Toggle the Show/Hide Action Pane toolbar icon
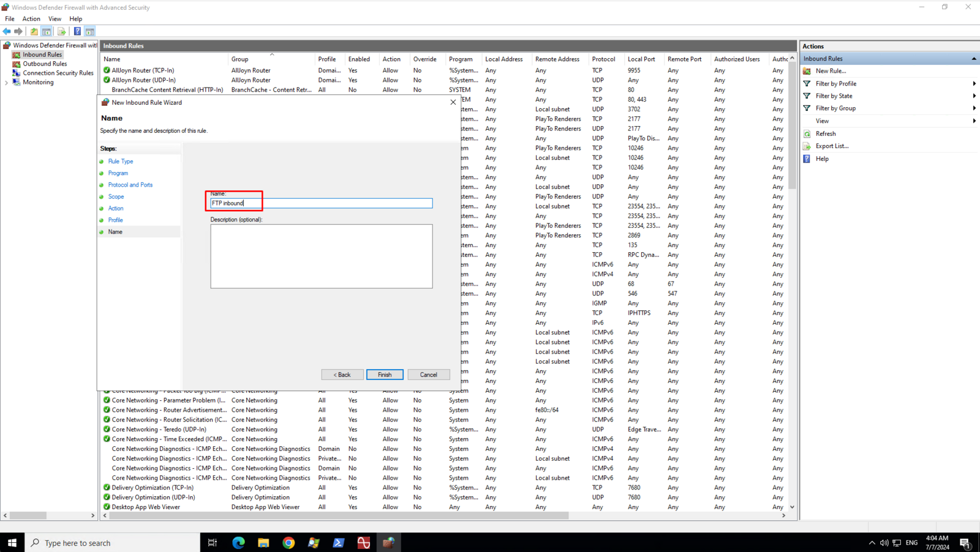This screenshot has width=980, height=552. pos(90,31)
